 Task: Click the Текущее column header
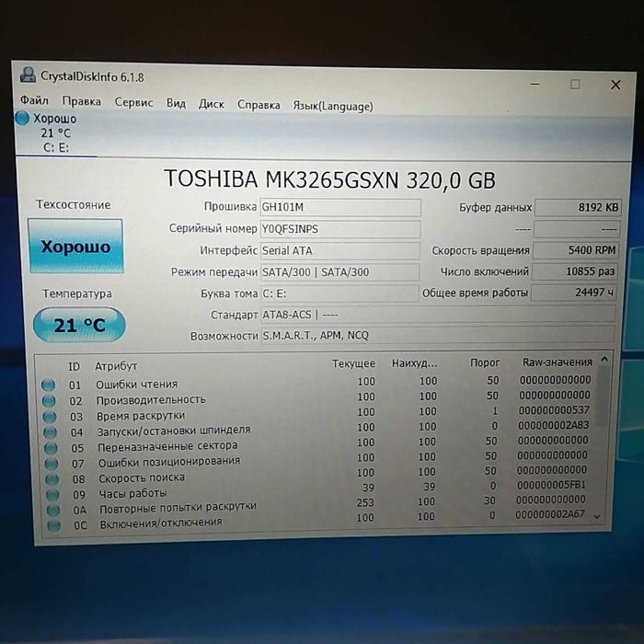[x=353, y=363]
